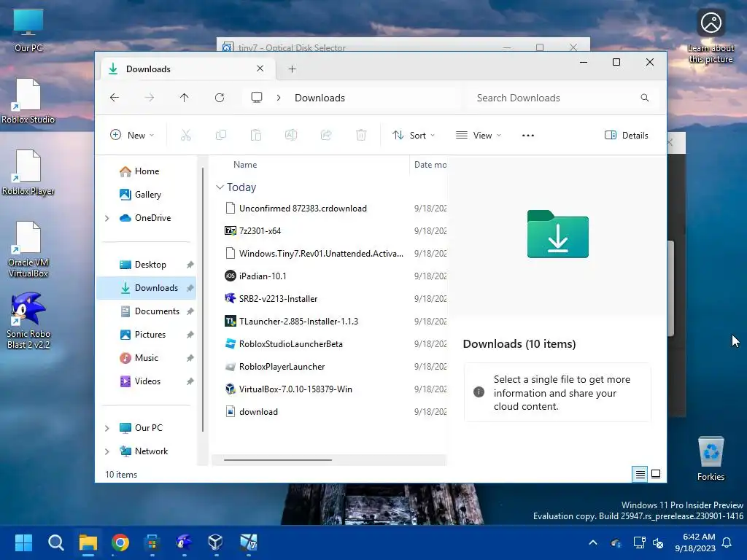Sort by the Name column header
Viewport: 747px width, 560px height.
pyautogui.click(x=245, y=164)
